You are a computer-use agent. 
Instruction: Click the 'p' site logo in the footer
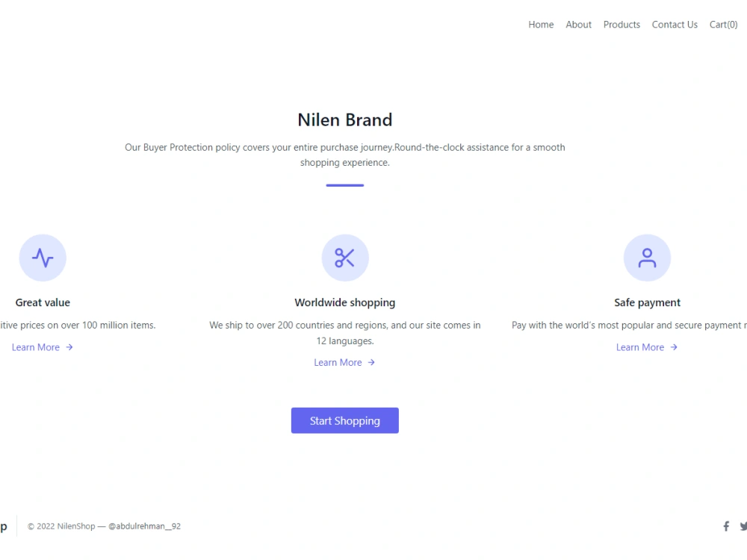[4, 526]
